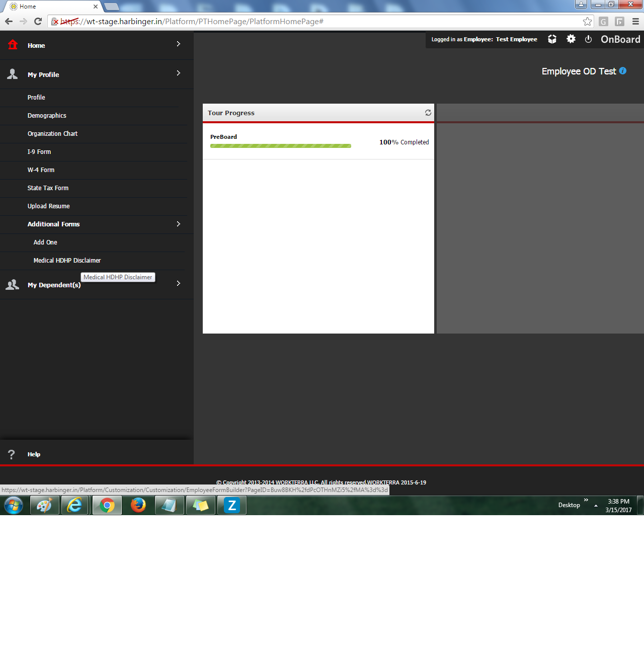This screenshot has width=644, height=651.
Task: Collapse the My Profile chevron
Action: tap(178, 73)
